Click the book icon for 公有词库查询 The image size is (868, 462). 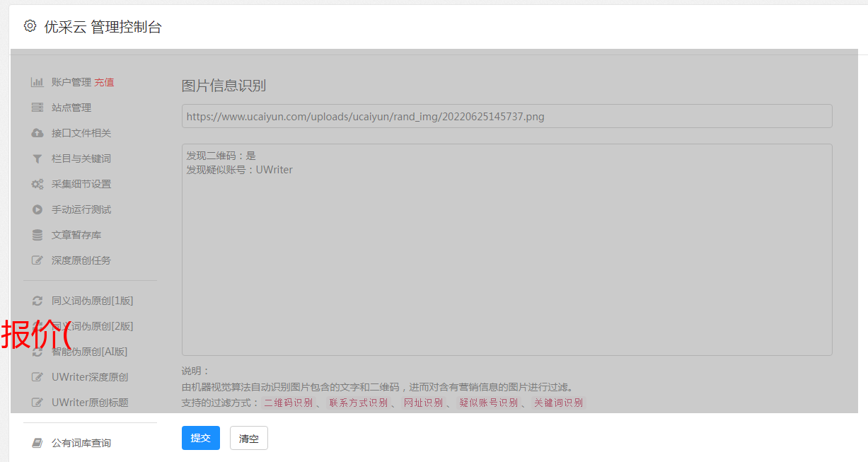pos(37,443)
